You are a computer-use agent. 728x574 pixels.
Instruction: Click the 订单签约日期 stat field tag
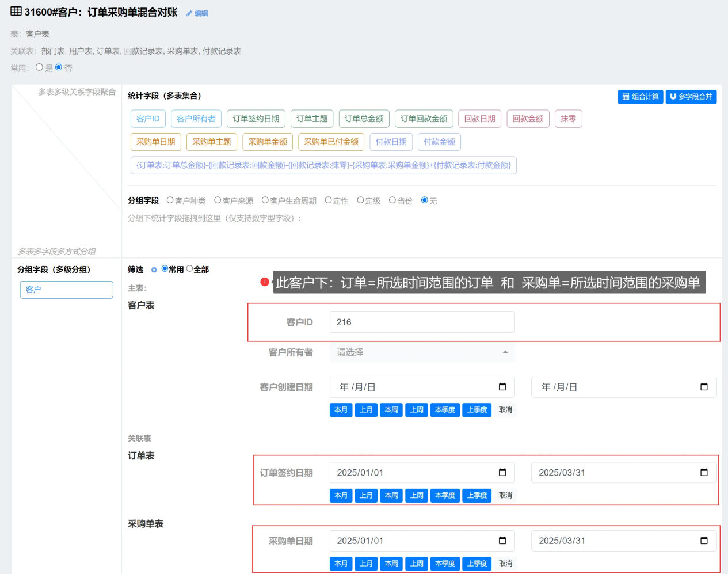coord(256,119)
